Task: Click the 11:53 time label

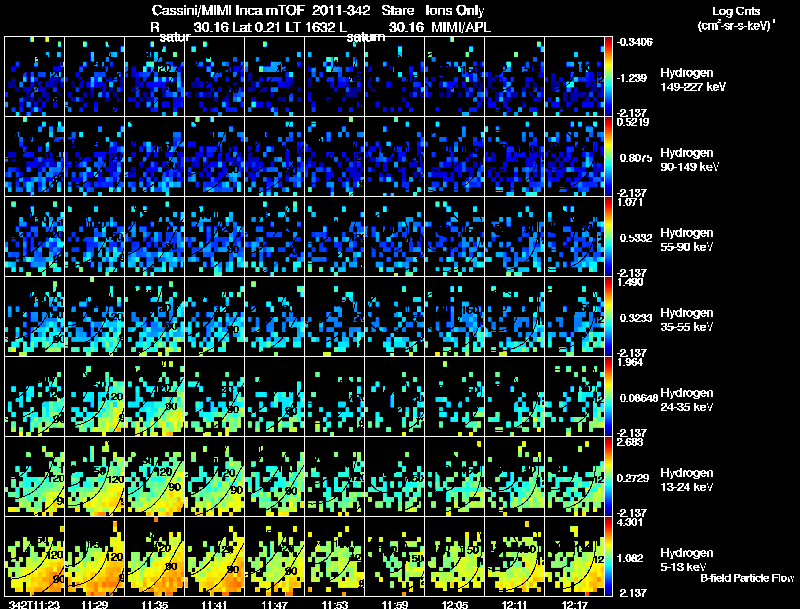Action: coord(335,604)
